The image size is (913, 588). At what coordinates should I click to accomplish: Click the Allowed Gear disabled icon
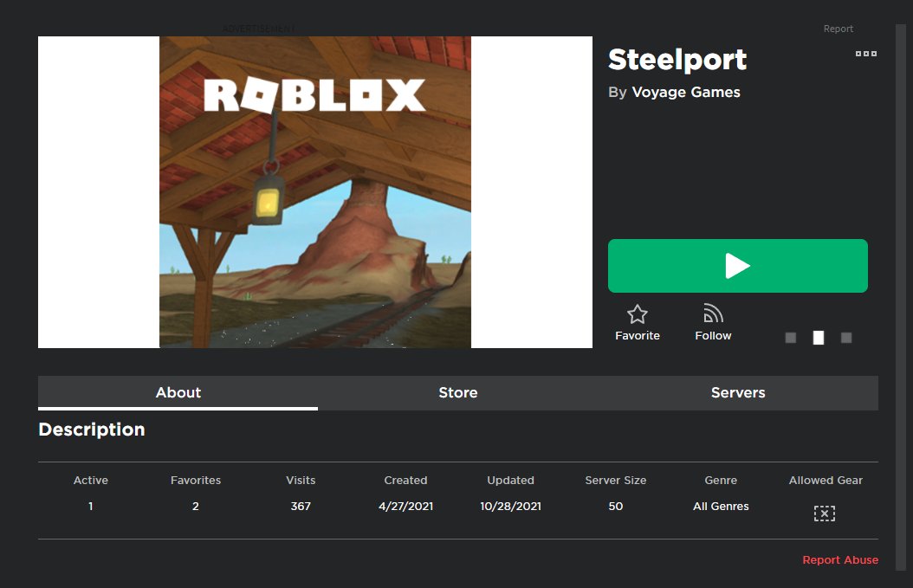(825, 514)
